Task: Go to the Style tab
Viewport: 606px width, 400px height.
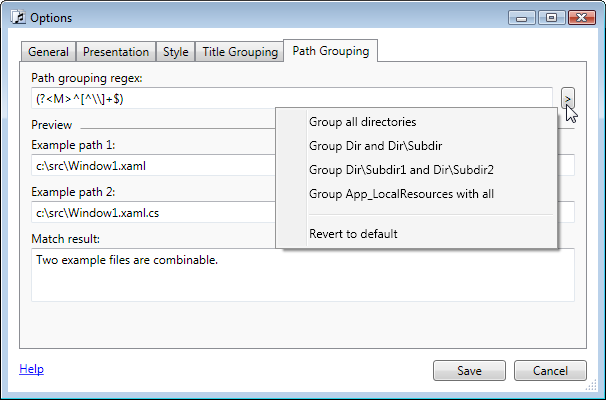Action: point(175,52)
